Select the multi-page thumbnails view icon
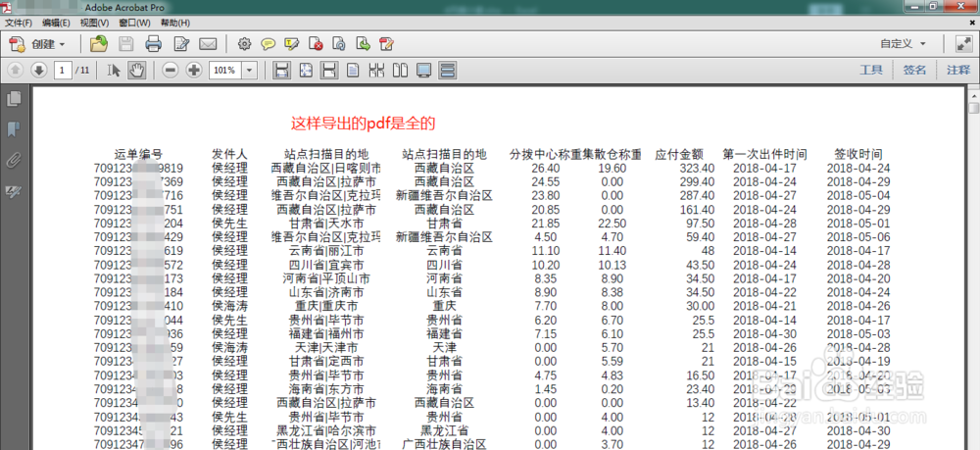The image size is (980, 450). pyautogui.click(x=376, y=70)
